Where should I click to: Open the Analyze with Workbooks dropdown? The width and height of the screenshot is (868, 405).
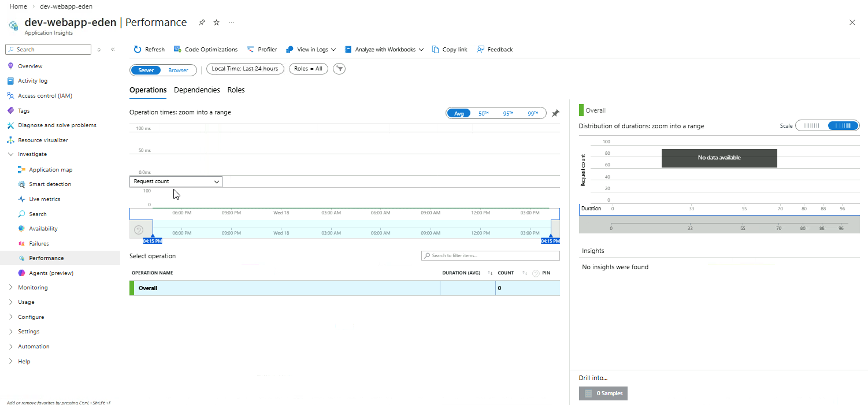384,50
